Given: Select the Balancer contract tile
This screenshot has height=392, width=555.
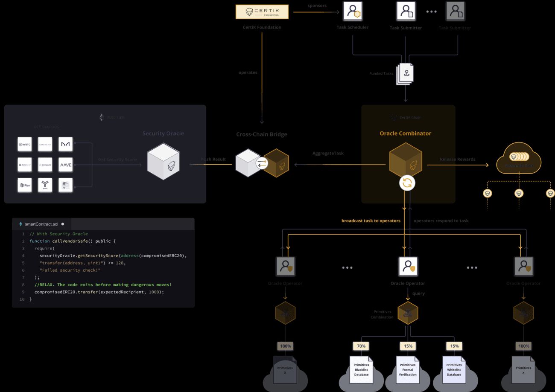Looking at the screenshot, I should (x=24, y=164).
